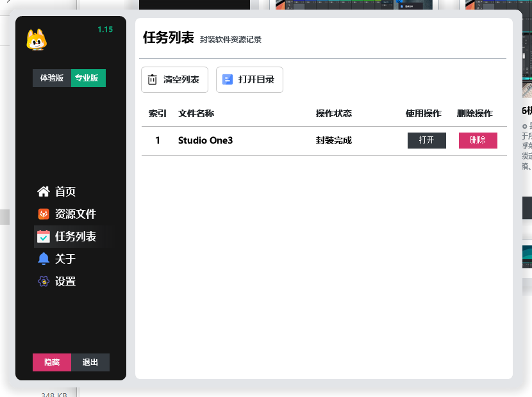Click the gear icon beside 设置
The height and width of the screenshot is (397, 532).
coord(42,281)
